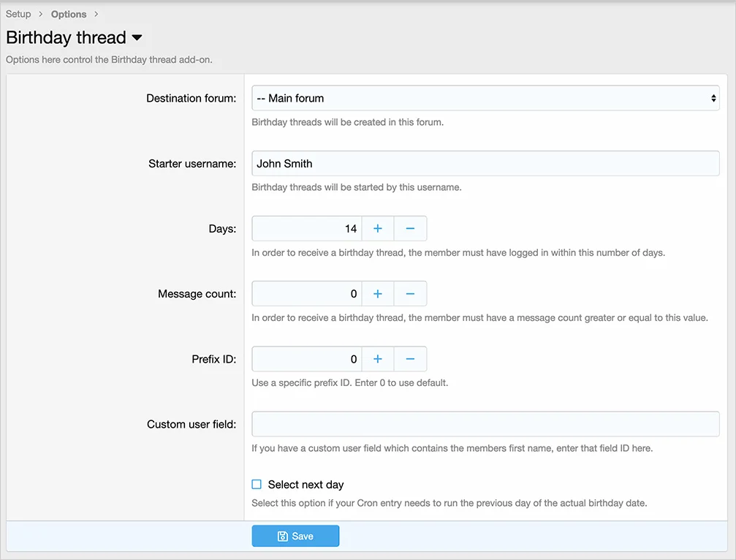Viewport: 736px width, 560px height.
Task: Expand the Birthday thread title caret
Action: [x=137, y=38]
